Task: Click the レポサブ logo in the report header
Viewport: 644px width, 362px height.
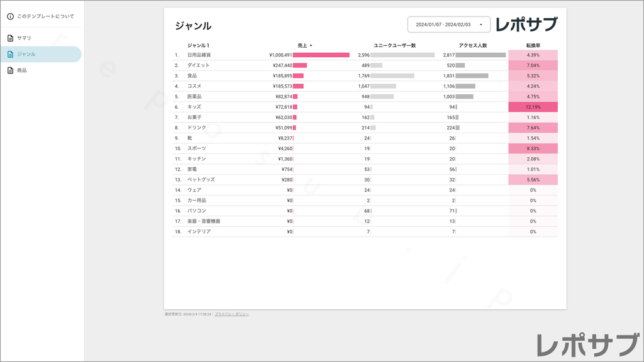Action: (x=526, y=25)
